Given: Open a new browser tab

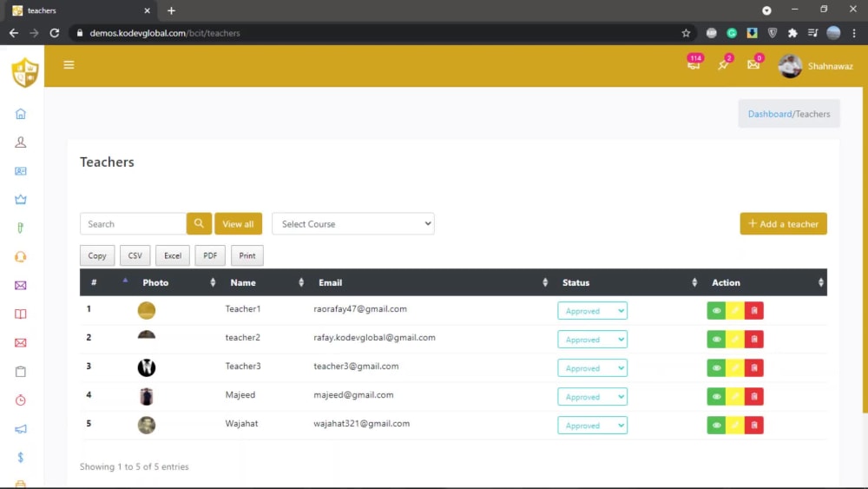Looking at the screenshot, I should pos(171,10).
